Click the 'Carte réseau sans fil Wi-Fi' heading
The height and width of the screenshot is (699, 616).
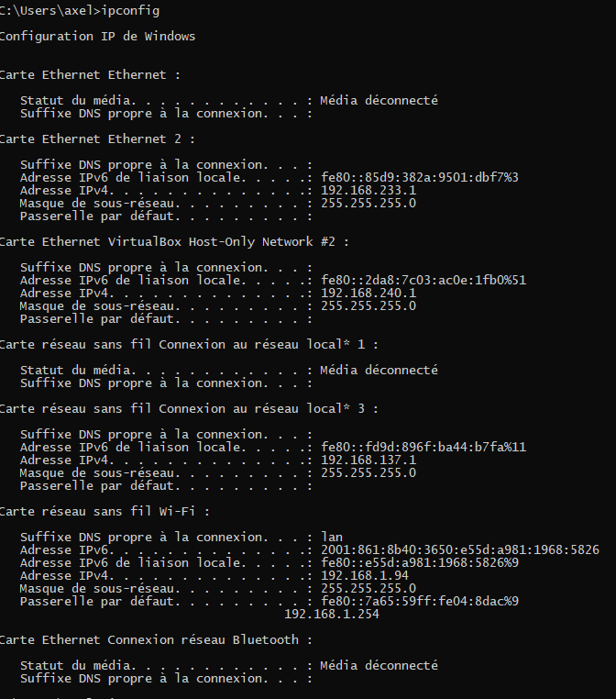pos(104,511)
